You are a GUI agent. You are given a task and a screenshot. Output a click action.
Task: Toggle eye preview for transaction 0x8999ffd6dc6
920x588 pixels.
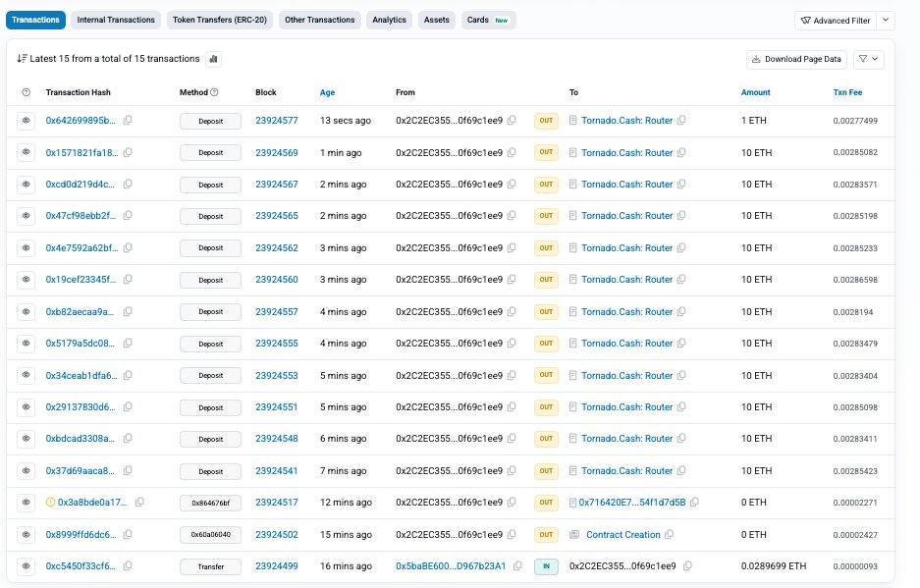pos(26,534)
